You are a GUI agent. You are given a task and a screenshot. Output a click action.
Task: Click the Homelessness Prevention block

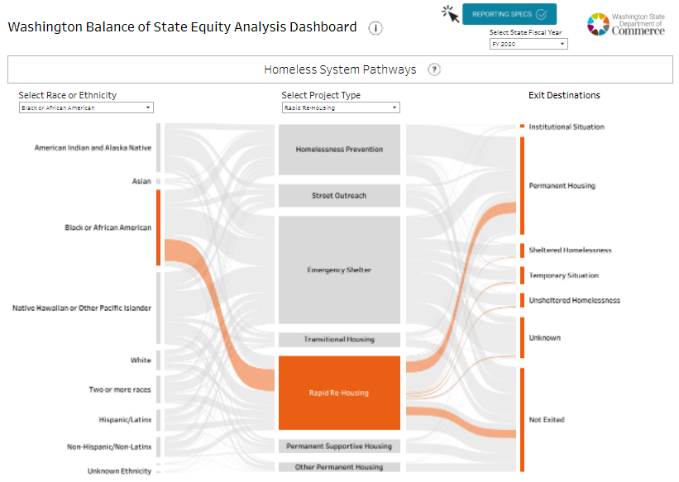tap(339, 150)
